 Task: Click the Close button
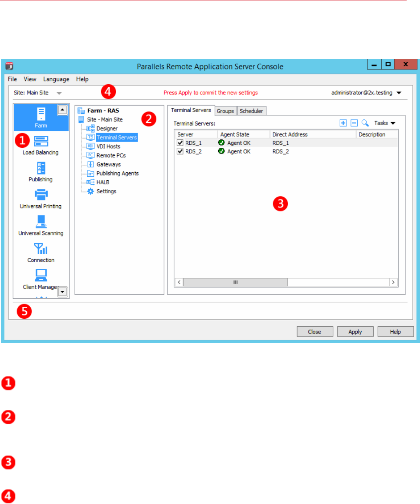pyautogui.click(x=315, y=332)
